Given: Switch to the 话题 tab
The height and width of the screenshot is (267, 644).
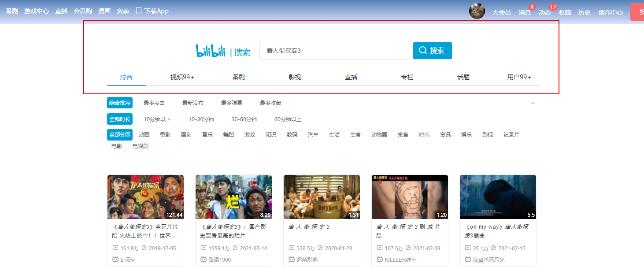Looking at the screenshot, I should (463, 77).
